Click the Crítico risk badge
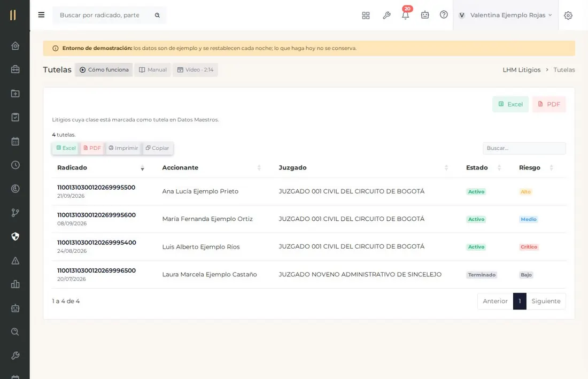 click(529, 247)
